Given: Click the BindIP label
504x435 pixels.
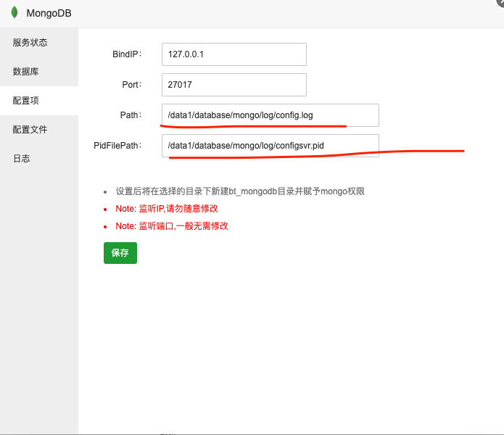Looking at the screenshot, I should coord(127,54).
